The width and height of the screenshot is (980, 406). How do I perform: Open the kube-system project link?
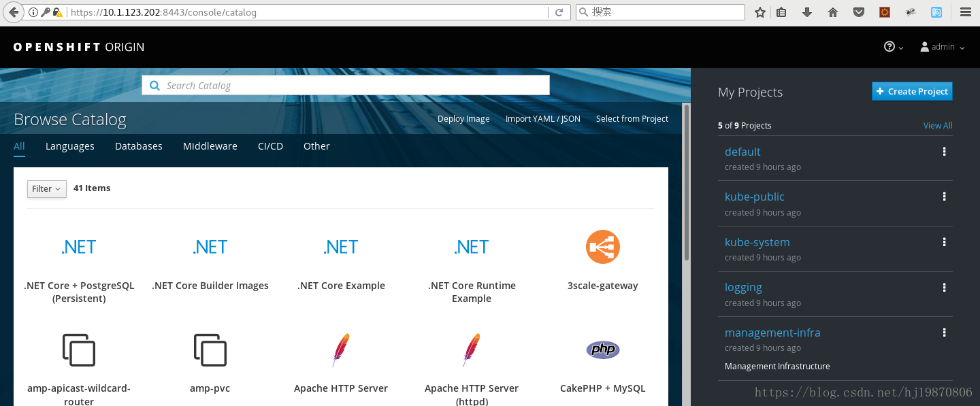(757, 242)
